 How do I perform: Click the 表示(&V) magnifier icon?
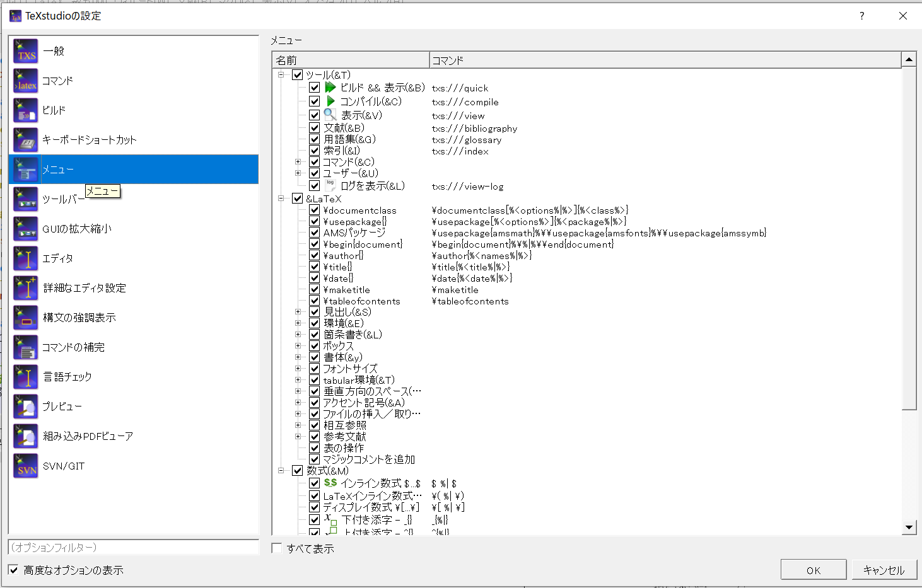(x=330, y=115)
